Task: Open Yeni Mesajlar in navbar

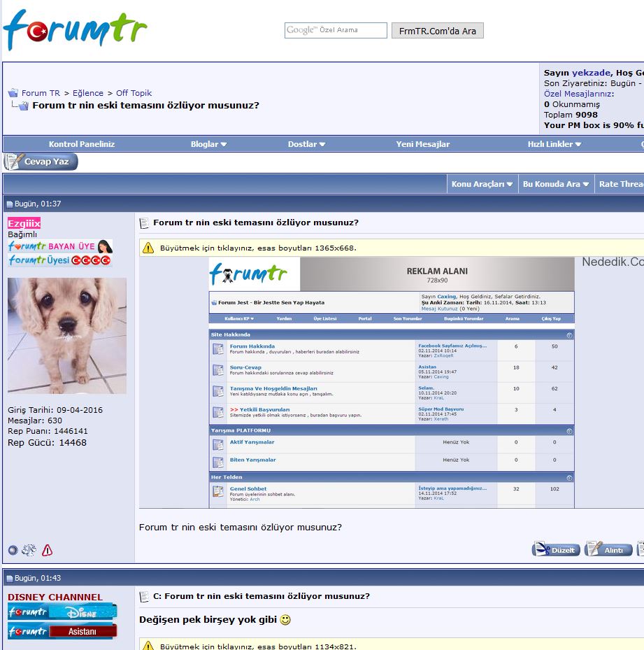Action: pyautogui.click(x=422, y=144)
